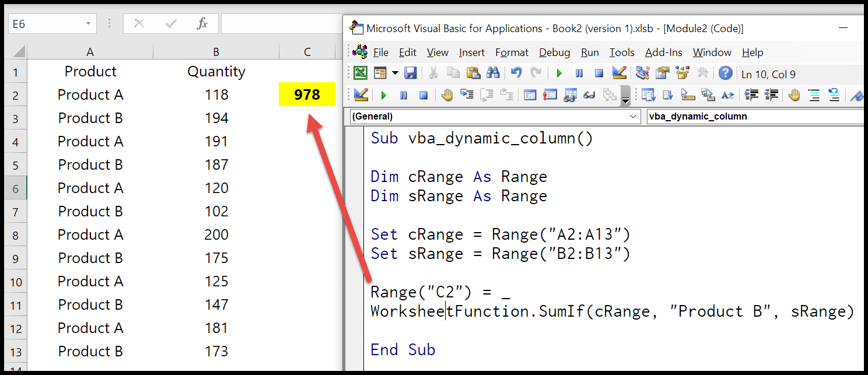Pause execution with the Break icon
Image resolution: width=868 pixels, height=375 pixels.
578,72
